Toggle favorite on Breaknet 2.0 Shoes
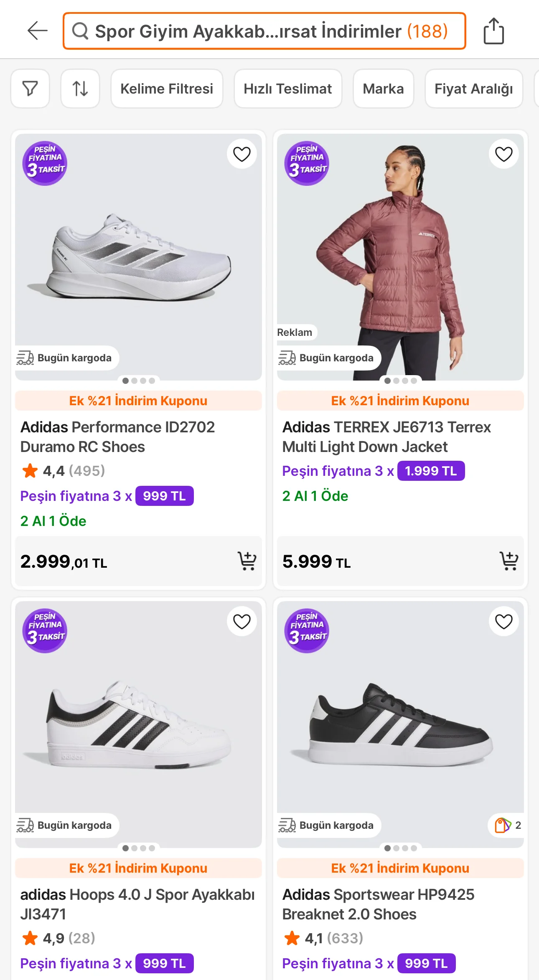This screenshot has width=539, height=980. click(x=503, y=622)
